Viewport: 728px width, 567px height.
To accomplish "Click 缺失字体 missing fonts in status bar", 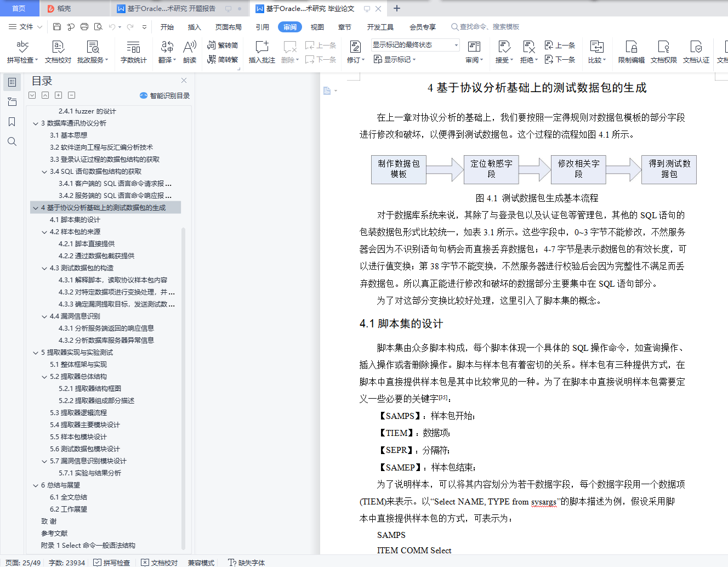I will [x=246, y=563].
